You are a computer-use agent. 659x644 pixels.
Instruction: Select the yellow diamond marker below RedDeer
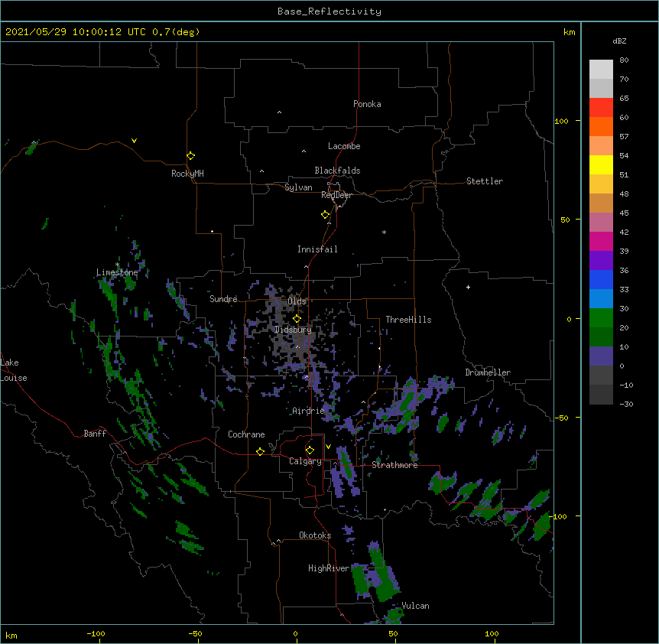point(325,215)
